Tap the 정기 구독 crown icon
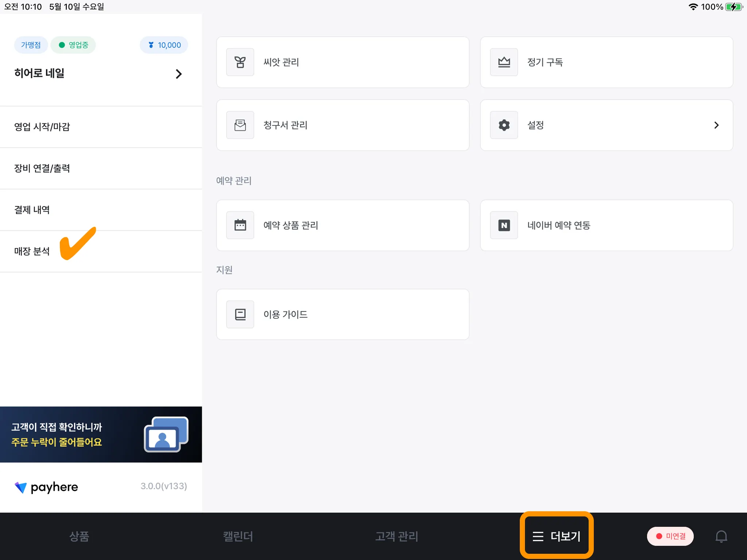Screen dimensions: 747x560 tap(504, 62)
